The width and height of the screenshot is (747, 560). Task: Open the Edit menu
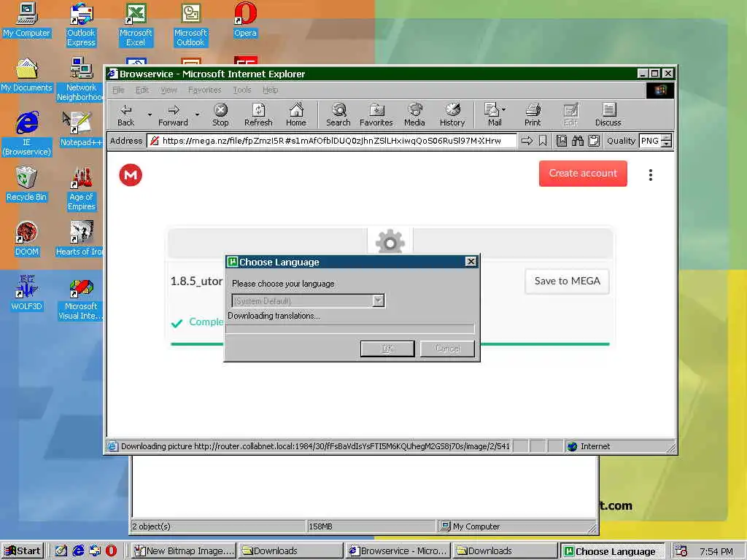point(142,90)
